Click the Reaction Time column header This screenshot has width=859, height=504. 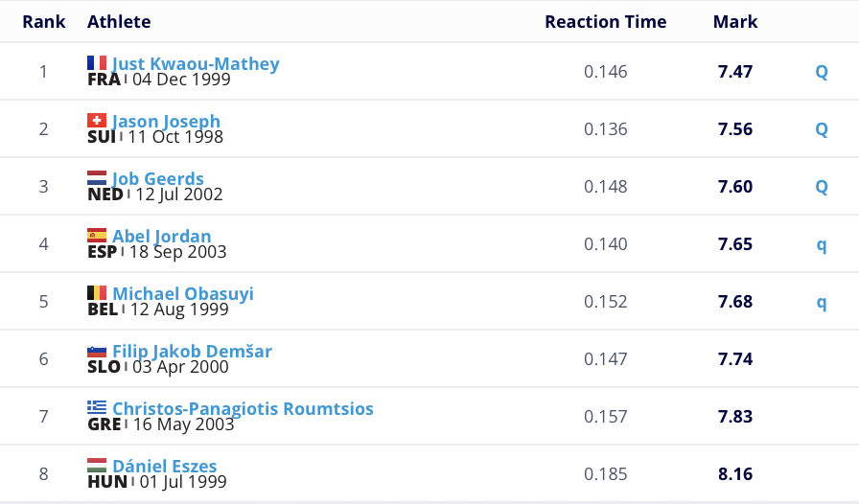(605, 22)
